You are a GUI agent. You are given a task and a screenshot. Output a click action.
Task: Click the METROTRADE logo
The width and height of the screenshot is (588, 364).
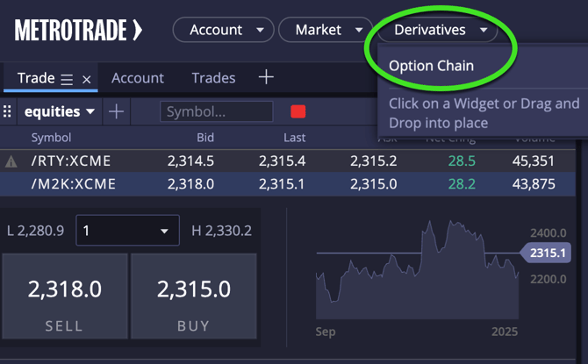click(78, 30)
